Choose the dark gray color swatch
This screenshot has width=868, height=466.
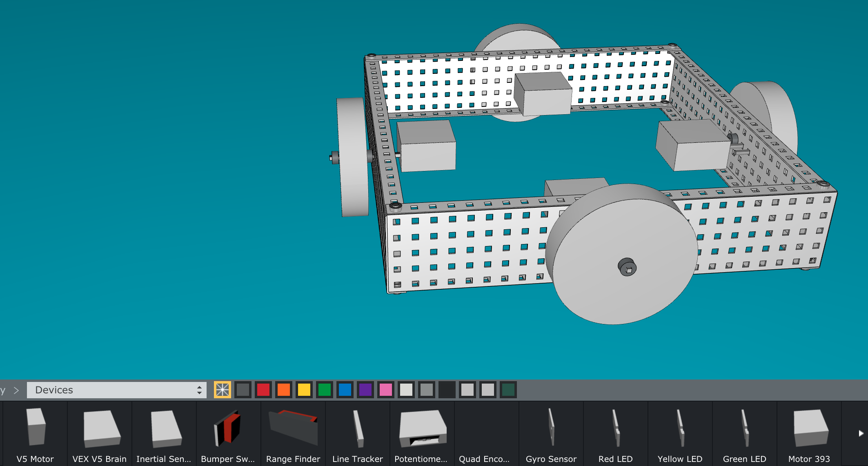pos(243,390)
